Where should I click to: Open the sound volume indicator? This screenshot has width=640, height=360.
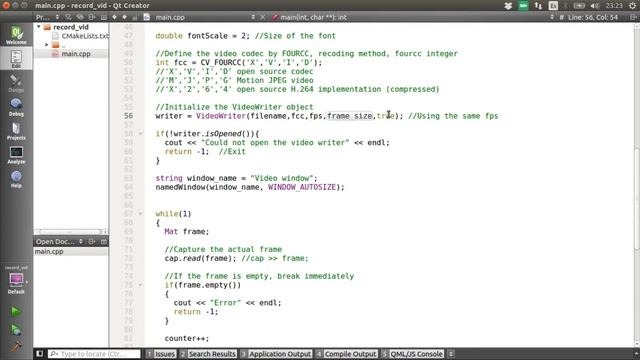(595, 6)
